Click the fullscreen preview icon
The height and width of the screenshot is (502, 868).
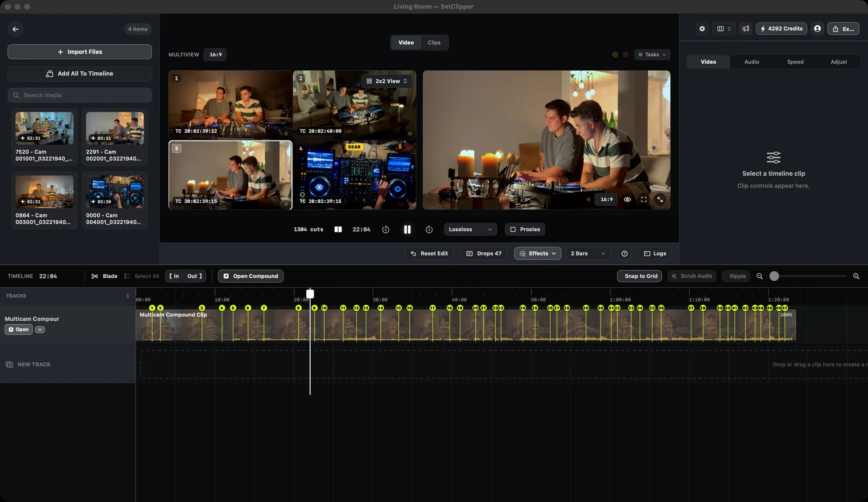(644, 200)
